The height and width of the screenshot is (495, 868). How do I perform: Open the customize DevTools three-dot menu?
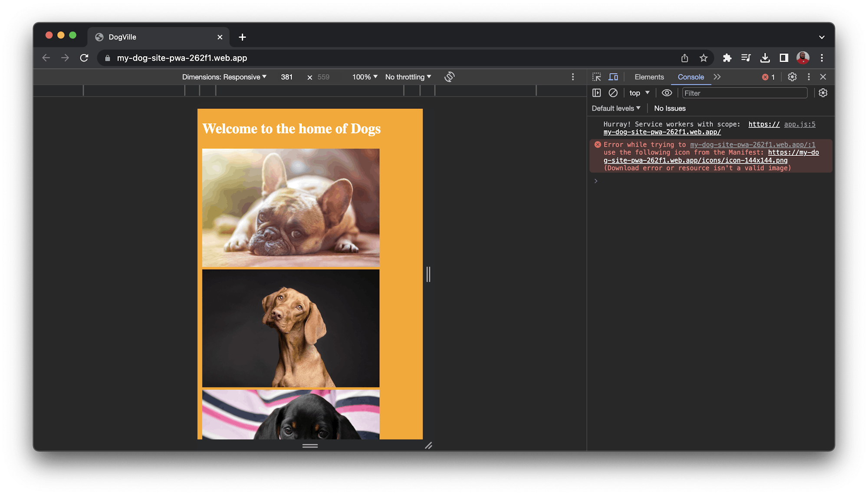click(808, 77)
